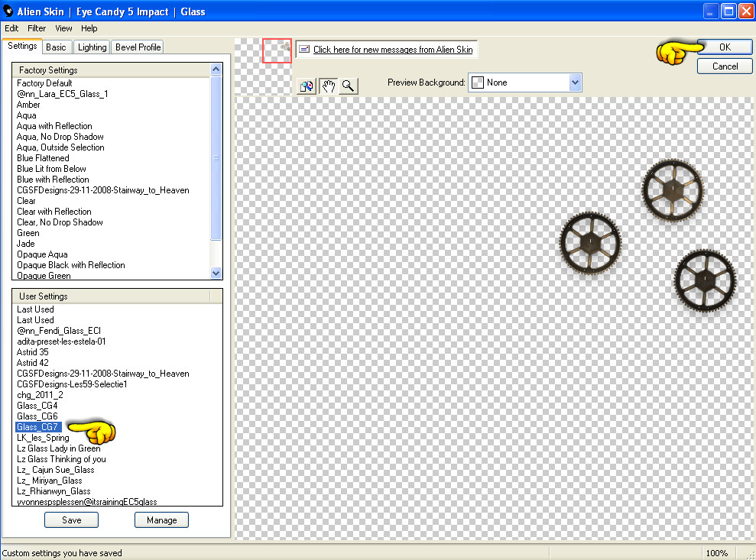Click the message icon beside the Alien Skin link
This screenshot has height=560, width=756.
pyautogui.click(x=304, y=49)
